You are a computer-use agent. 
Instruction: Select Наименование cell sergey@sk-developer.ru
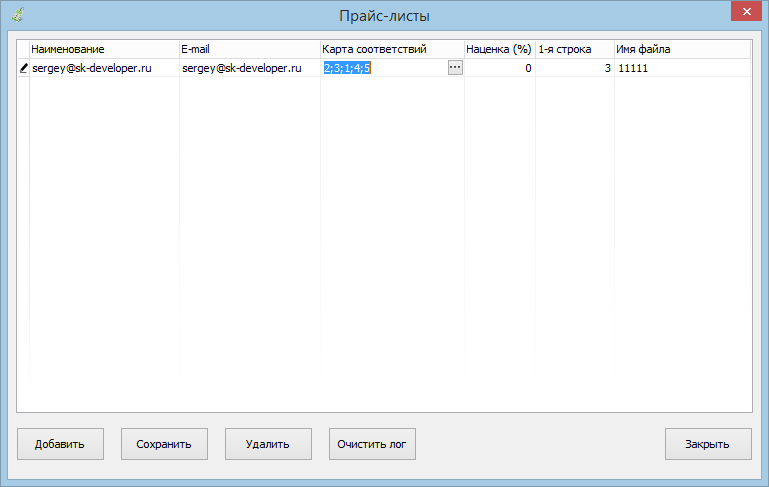tap(104, 68)
